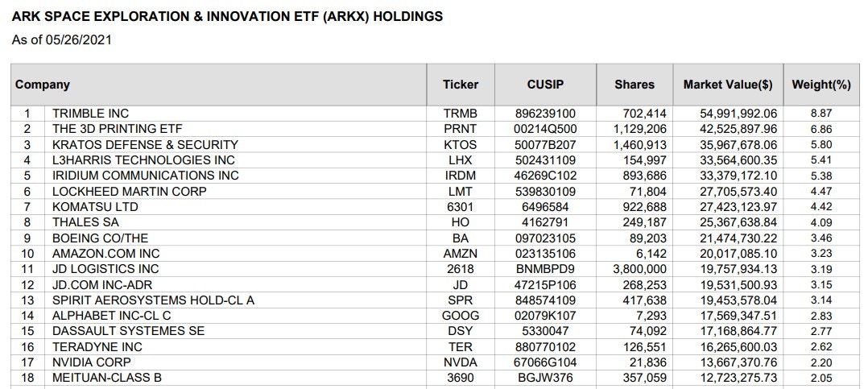868x389 pixels.
Task: Click the Weight(%) column header
Action: [x=821, y=85]
